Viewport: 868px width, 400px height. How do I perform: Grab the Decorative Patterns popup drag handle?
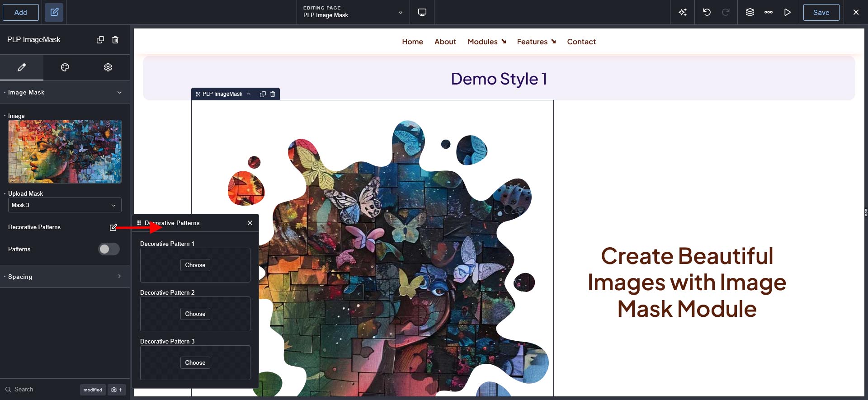click(x=139, y=223)
